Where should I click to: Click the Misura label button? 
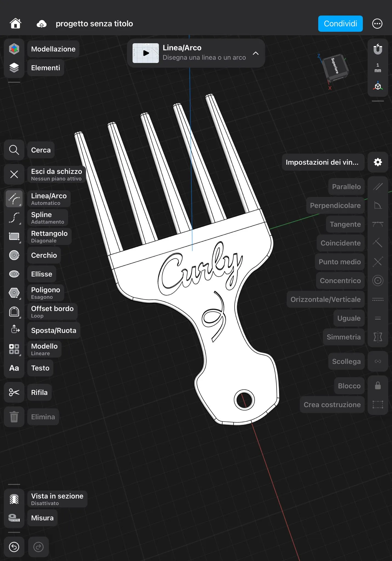(x=42, y=518)
